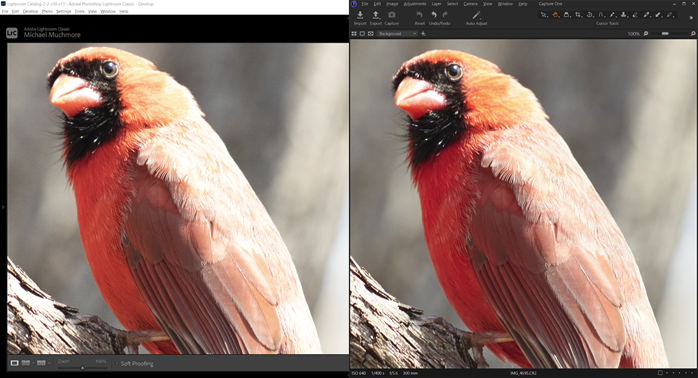Open the Camera menu in Capture One
This screenshot has height=378, width=698.
click(471, 4)
